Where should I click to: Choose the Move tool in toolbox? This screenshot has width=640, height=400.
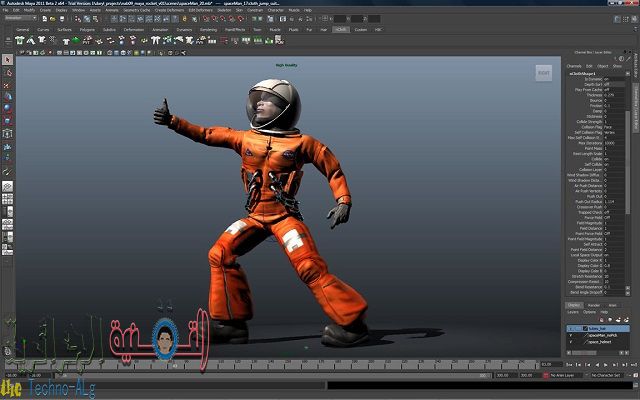[6, 99]
